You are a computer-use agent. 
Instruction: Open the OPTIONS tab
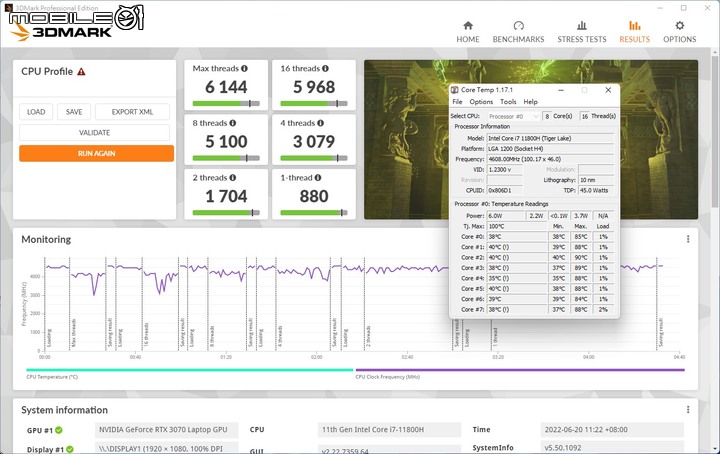[679, 32]
